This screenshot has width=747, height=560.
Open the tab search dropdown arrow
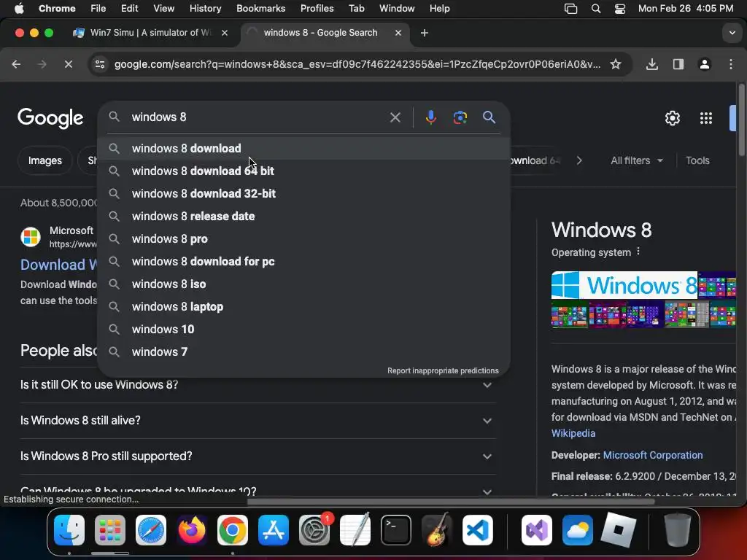[x=732, y=33]
